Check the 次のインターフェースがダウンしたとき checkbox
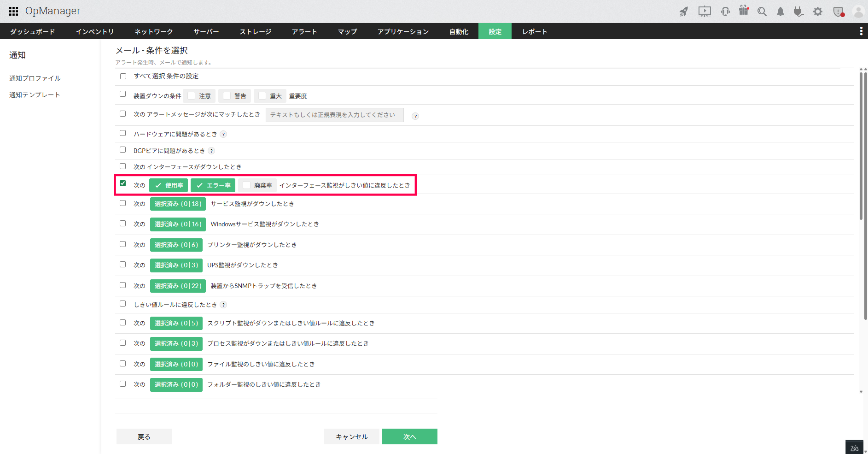The height and width of the screenshot is (454, 868). (x=123, y=166)
